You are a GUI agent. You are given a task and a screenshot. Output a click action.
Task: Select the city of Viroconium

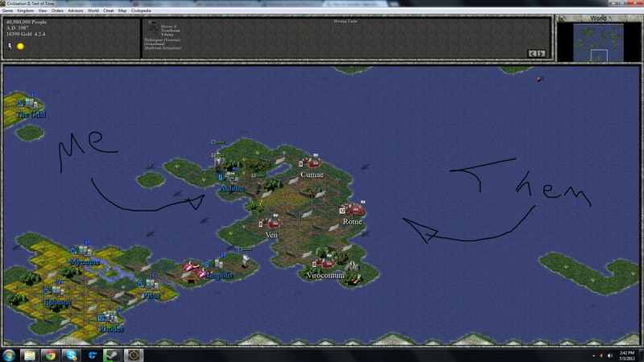(325, 262)
